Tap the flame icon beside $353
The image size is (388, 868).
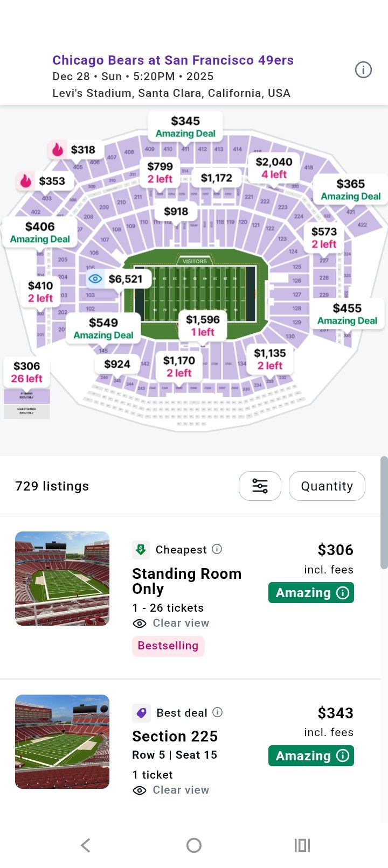(26, 181)
